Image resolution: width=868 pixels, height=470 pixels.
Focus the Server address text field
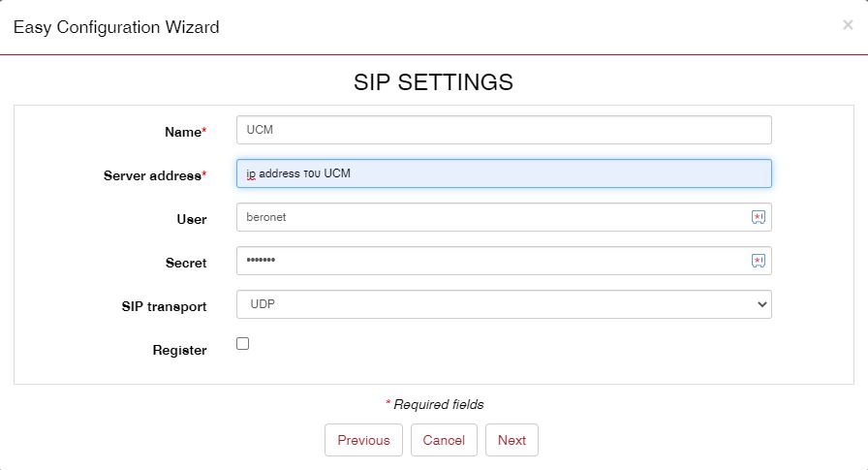(x=504, y=173)
